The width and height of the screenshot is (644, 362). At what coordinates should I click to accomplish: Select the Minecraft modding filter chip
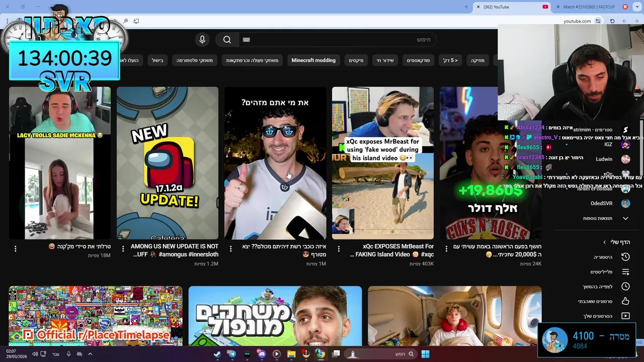313,60
